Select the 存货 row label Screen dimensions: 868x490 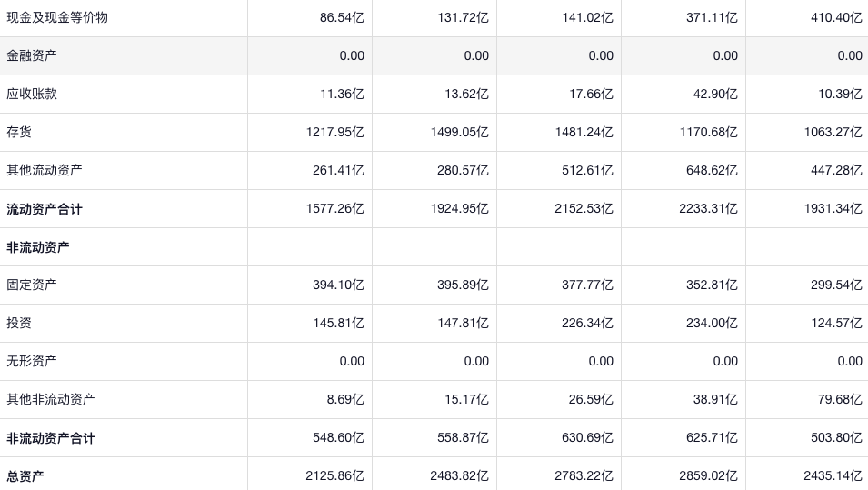[x=19, y=132]
